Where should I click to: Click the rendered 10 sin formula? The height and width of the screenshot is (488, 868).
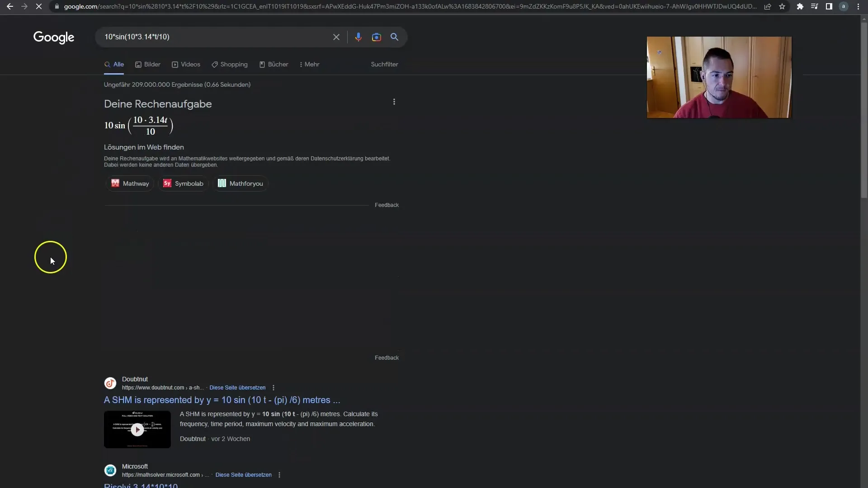[x=139, y=126]
